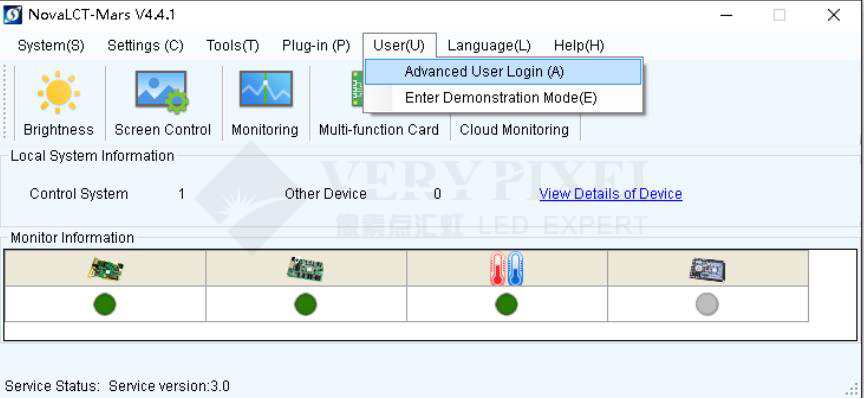864x398 pixels.
Task: Maximize the NovaLCT-Mars window
Action: pos(779,15)
